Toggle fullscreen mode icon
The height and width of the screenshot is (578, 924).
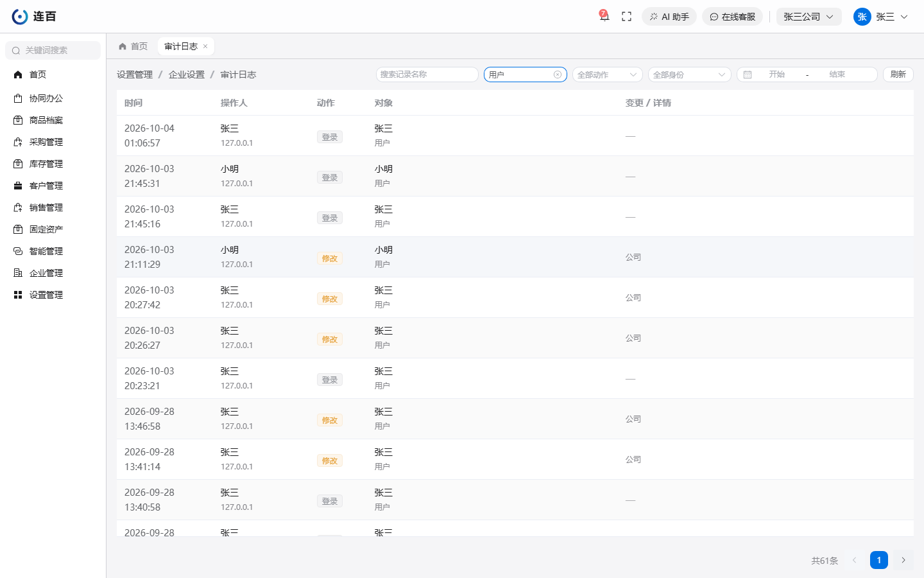627,17
